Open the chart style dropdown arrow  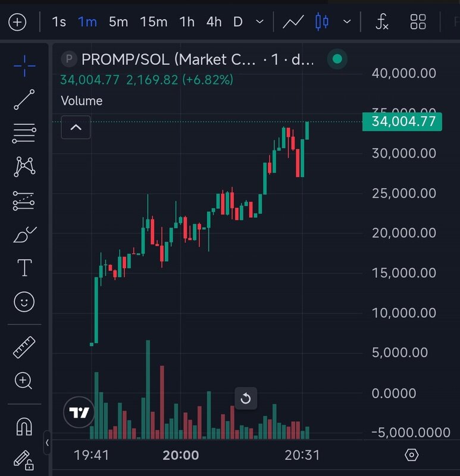348,23
